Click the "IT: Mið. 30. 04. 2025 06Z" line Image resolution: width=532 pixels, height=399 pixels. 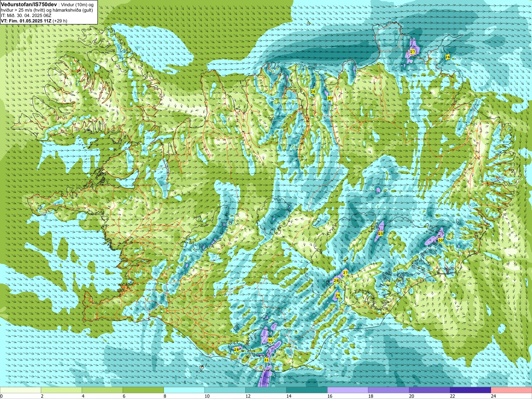tap(26, 15)
